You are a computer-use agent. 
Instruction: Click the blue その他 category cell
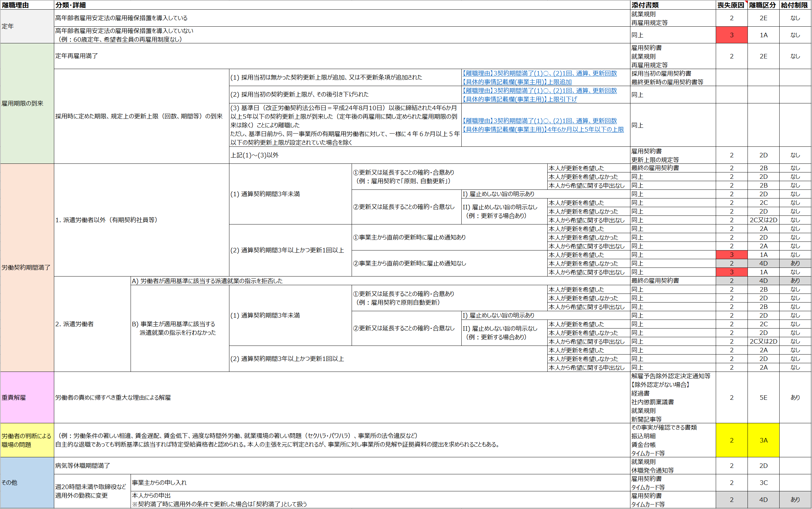tap(27, 483)
